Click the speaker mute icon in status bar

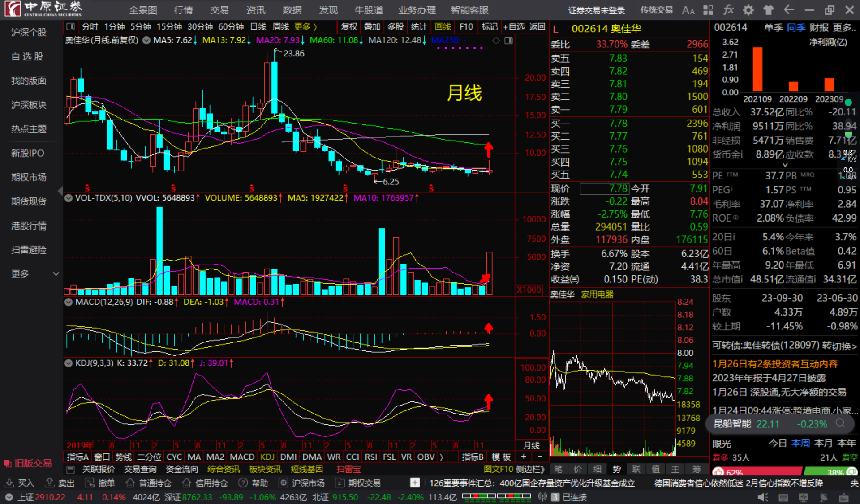(763, 497)
